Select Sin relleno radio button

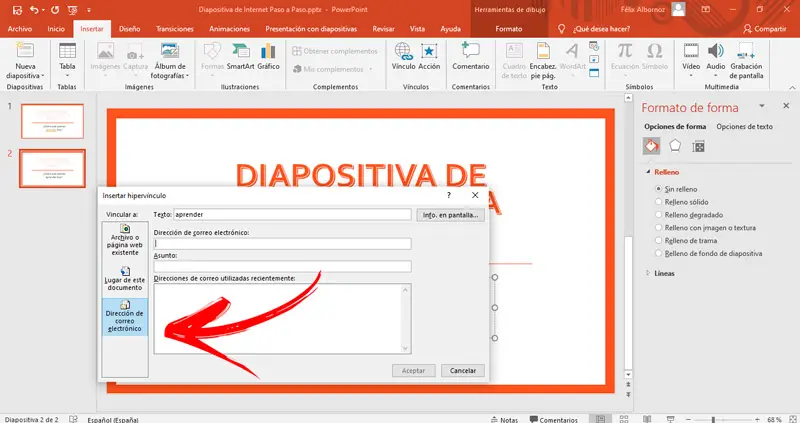click(658, 189)
